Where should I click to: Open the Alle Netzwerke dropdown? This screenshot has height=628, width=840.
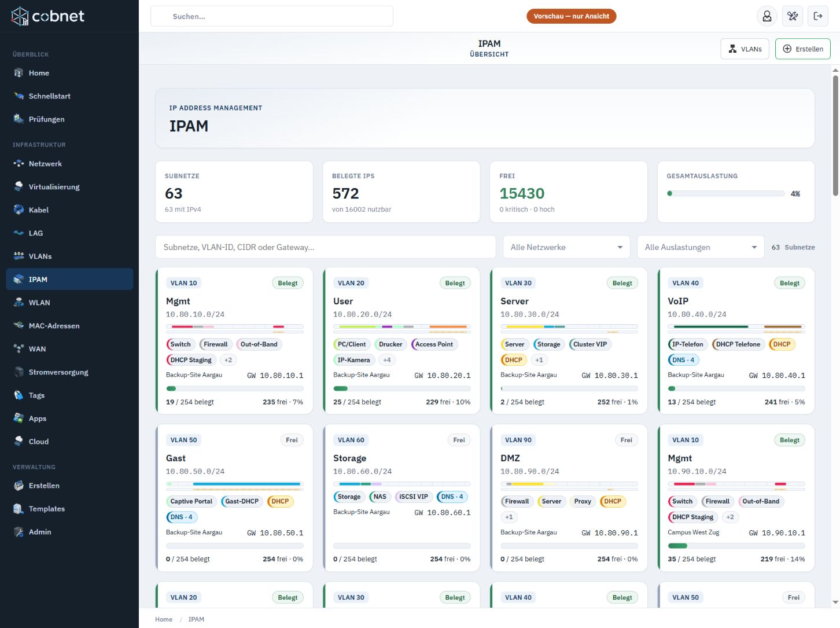tap(566, 247)
